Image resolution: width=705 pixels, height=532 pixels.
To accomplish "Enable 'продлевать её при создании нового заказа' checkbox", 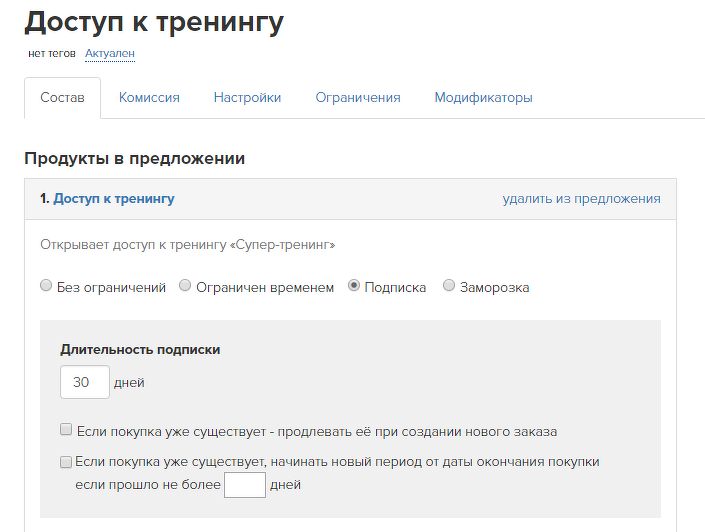I will [x=66, y=429].
